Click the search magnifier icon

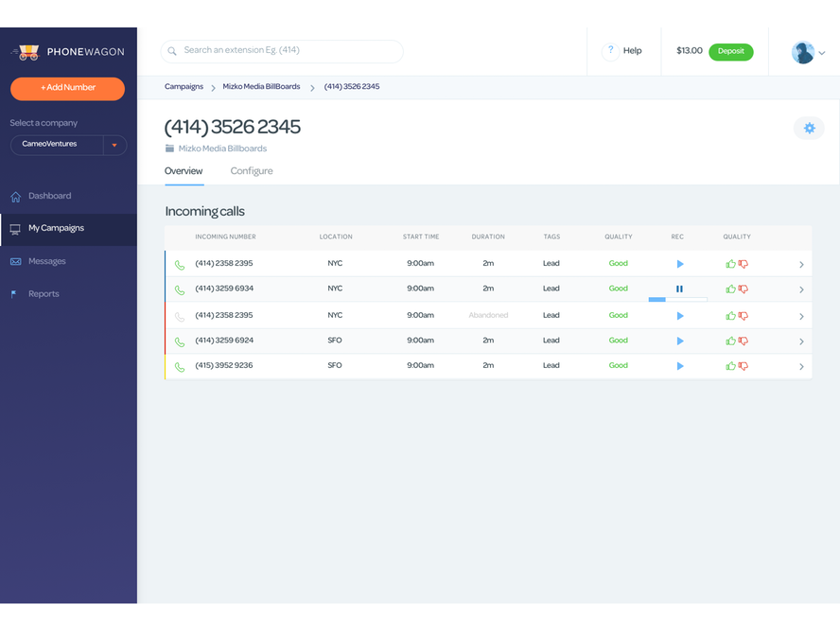[172, 51]
